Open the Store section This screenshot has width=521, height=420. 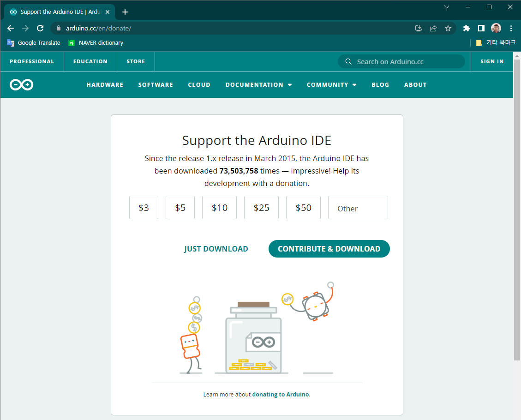coord(136,61)
